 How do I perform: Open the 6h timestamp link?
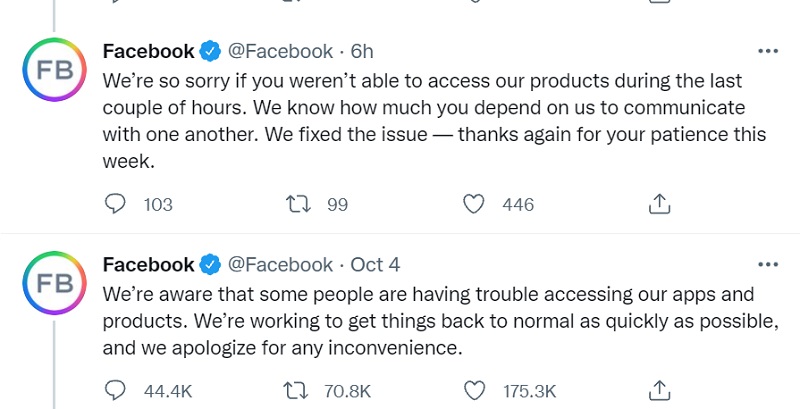click(362, 51)
